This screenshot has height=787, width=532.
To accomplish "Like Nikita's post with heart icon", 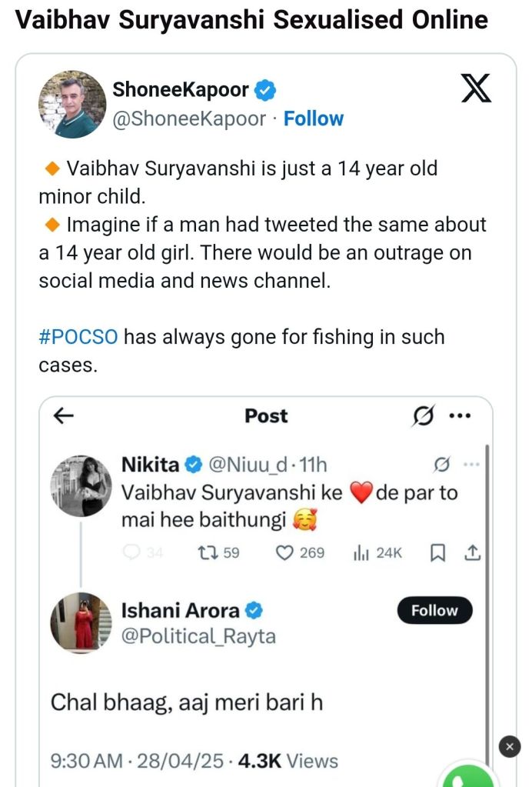I will (285, 552).
